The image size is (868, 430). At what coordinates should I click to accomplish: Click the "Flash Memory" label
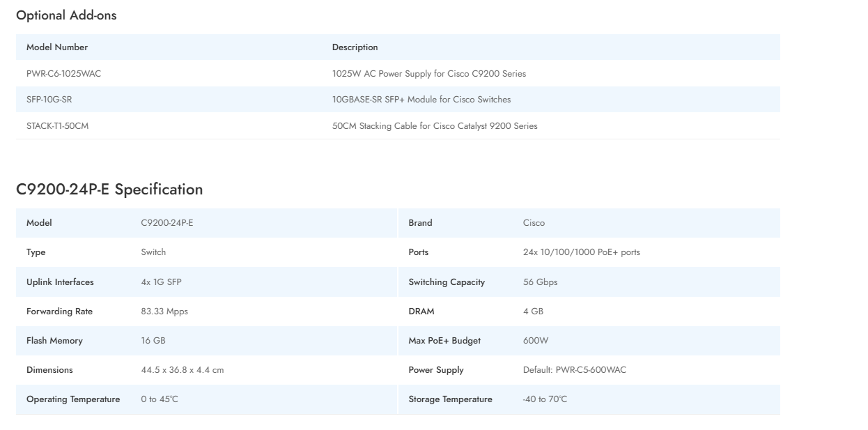coord(54,341)
